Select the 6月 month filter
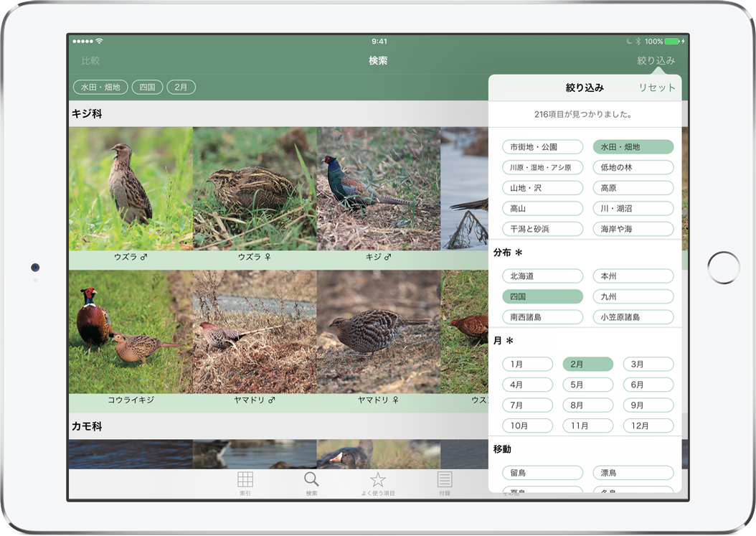756x536 pixels. [x=648, y=385]
